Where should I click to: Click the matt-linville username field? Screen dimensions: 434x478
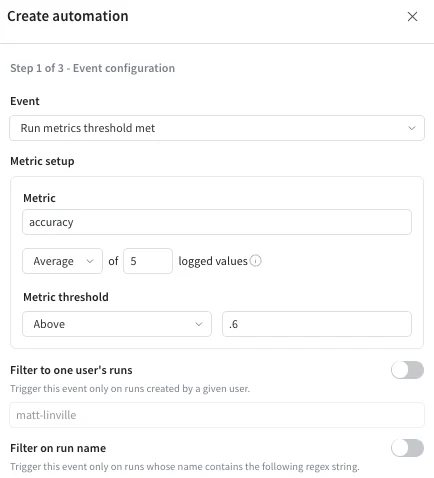[x=217, y=415]
